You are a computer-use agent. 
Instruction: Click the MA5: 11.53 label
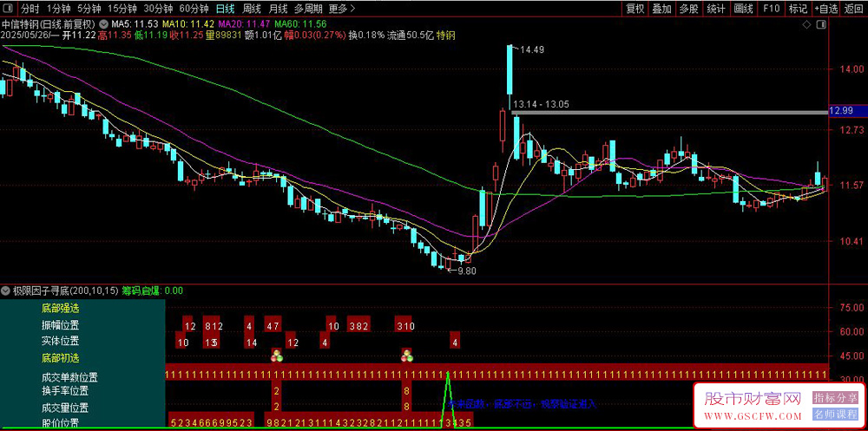pyautogui.click(x=135, y=23)
